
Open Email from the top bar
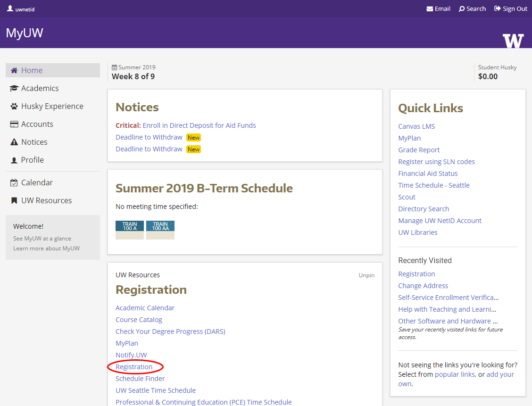[x=438, y=8]
